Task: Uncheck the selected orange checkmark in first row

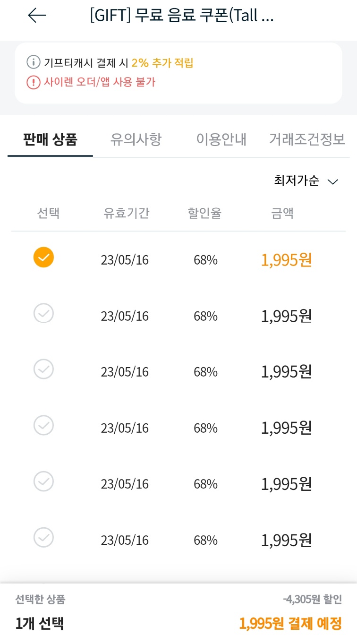Action: (x=43, y=258)
